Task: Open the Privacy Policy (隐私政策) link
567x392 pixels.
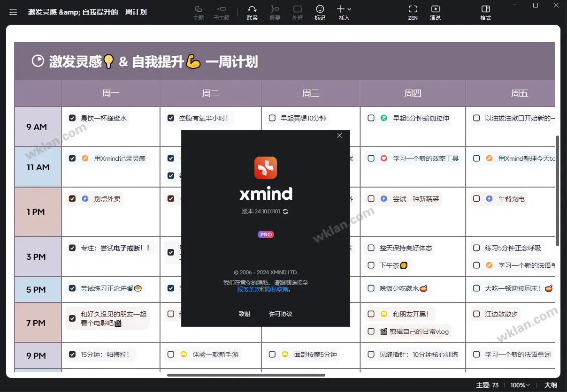Action: [x=277, y=289]
